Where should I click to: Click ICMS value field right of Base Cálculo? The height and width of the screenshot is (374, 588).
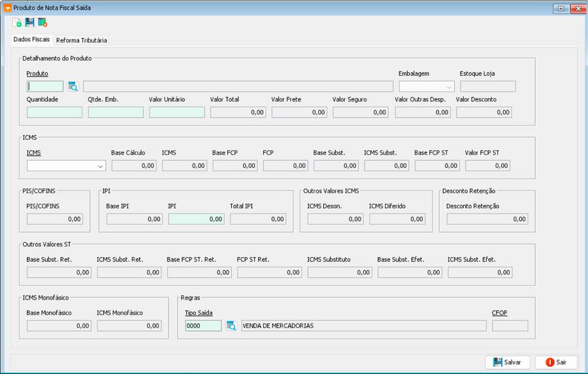pyautogui.click(x=184, y=166)
